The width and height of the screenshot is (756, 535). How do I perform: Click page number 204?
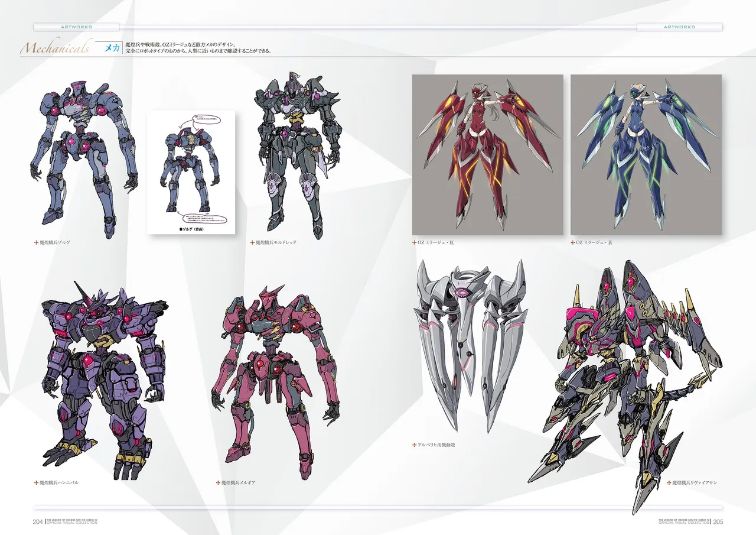coord(38,521)
